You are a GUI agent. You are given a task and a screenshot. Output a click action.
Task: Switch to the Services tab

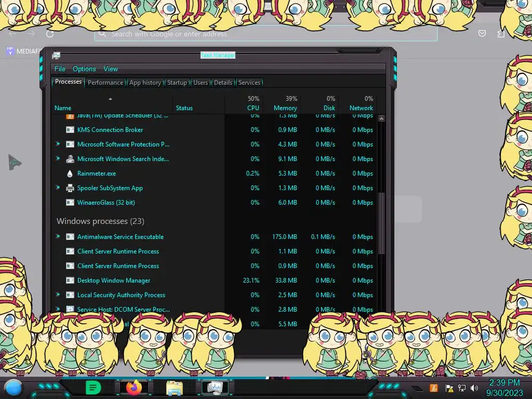click(x=249, y=83)
